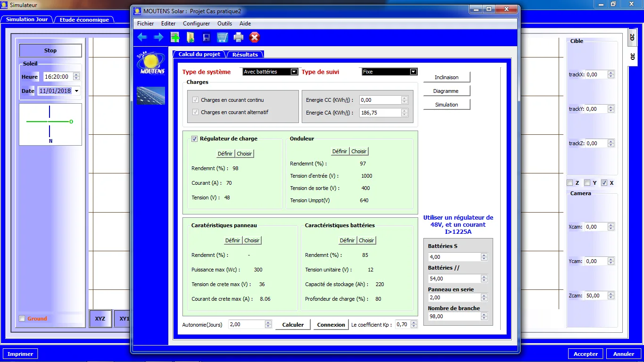Click the trackX value field
This screenshot has height=362, width=644.
coord(596,74)
